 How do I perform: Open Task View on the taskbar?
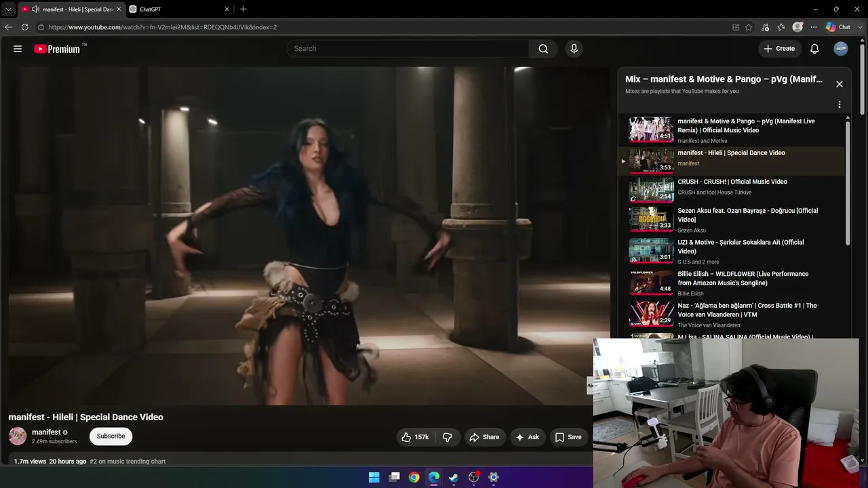394,477
